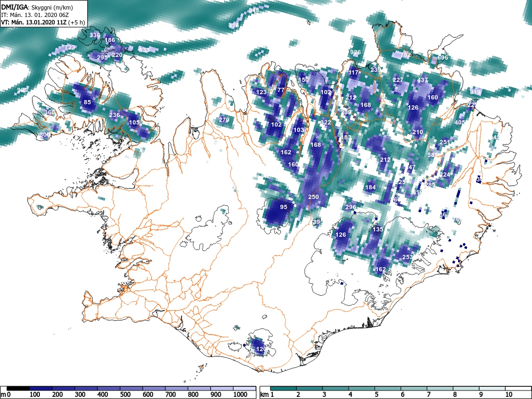This screenshot has height=399, width=532.
Task: Click the dark blue 100–200 m legend swatch
Action: point(41,388)
